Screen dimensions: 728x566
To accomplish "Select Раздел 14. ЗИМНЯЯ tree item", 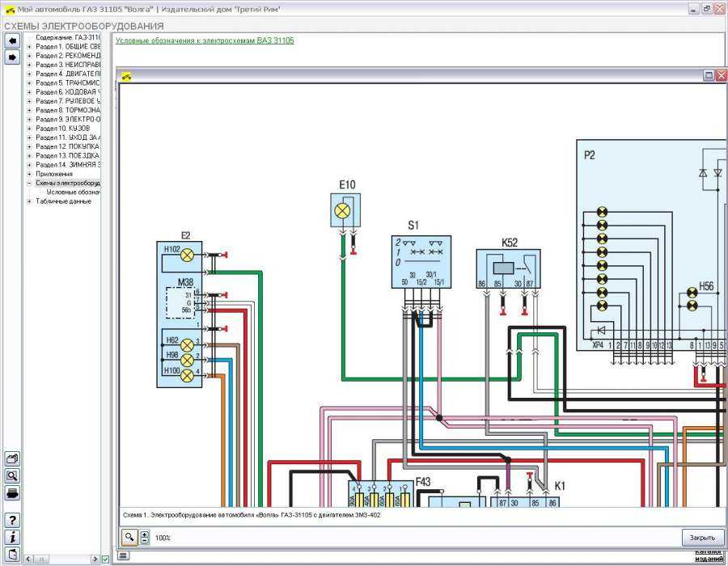I will tap(68, 165).
